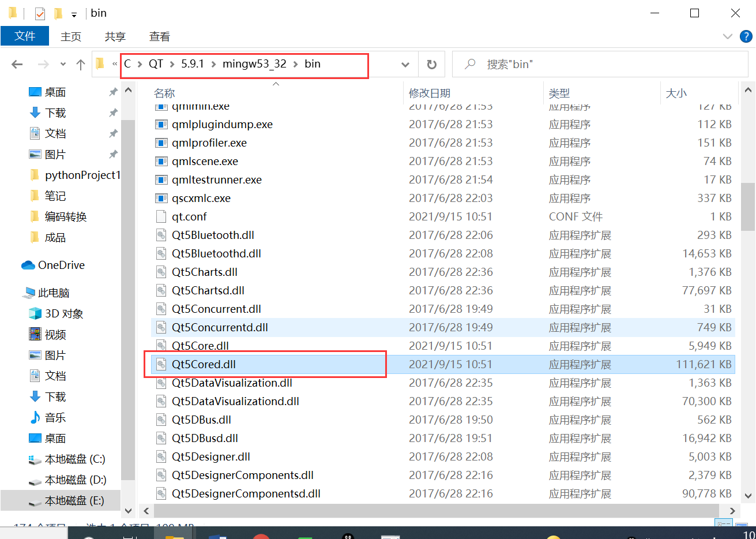Collapse the ribbon with the chevron
The width and height of the screenshot is (756, 539).
coord(727,36)
